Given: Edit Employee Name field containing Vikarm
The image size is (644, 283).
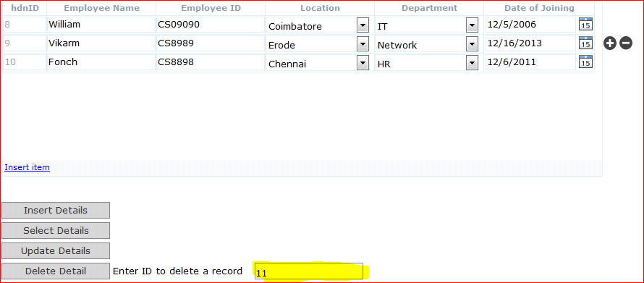Looking at the screenshot, I should (x=101, y=43).
